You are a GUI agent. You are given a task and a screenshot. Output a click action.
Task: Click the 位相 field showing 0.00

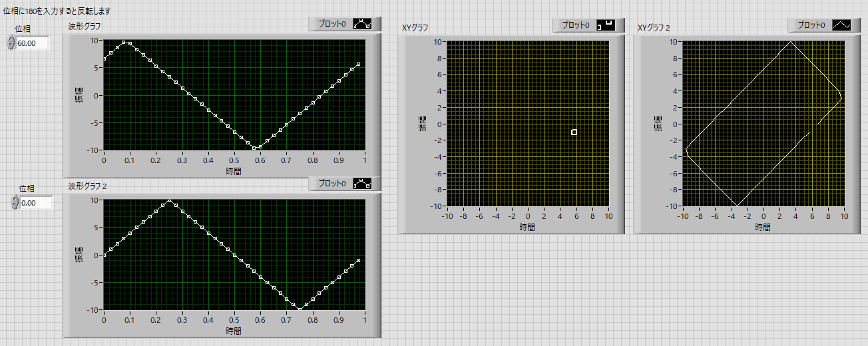36,202
